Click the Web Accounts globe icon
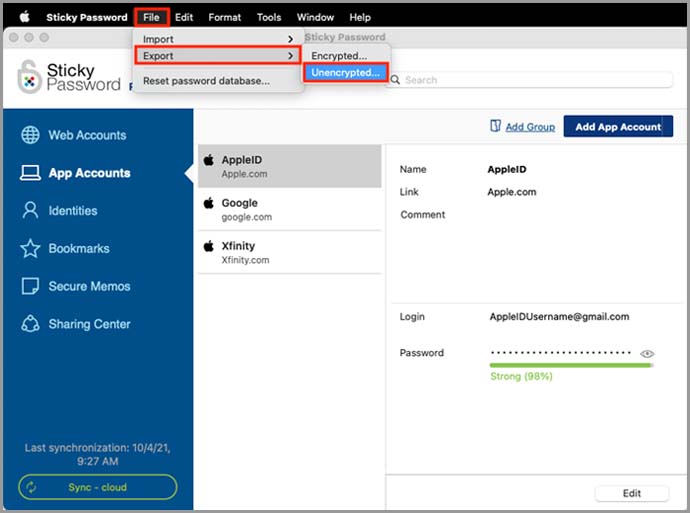The width and height of the screenshot is (690, 513). tap(30, 135)
